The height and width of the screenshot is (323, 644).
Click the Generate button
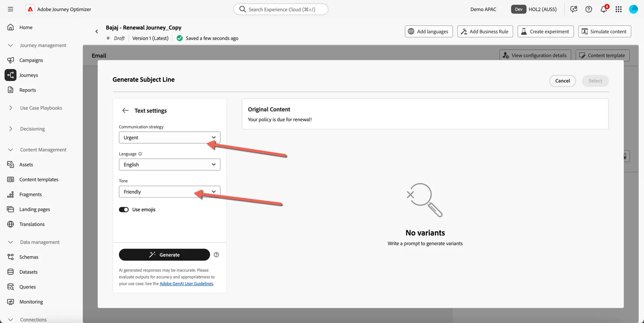(x=164, y=255)
